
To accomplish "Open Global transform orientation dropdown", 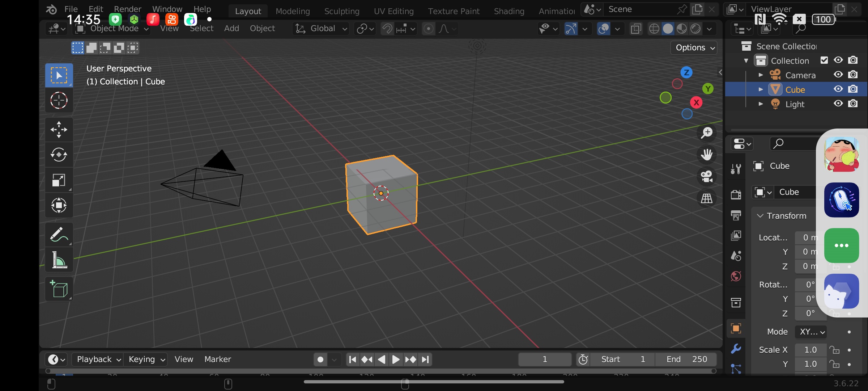I will (x=320, y=29).
